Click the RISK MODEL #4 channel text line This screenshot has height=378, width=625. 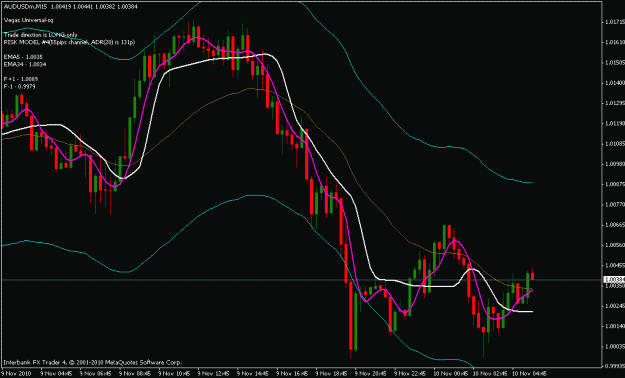click(69, 41)
